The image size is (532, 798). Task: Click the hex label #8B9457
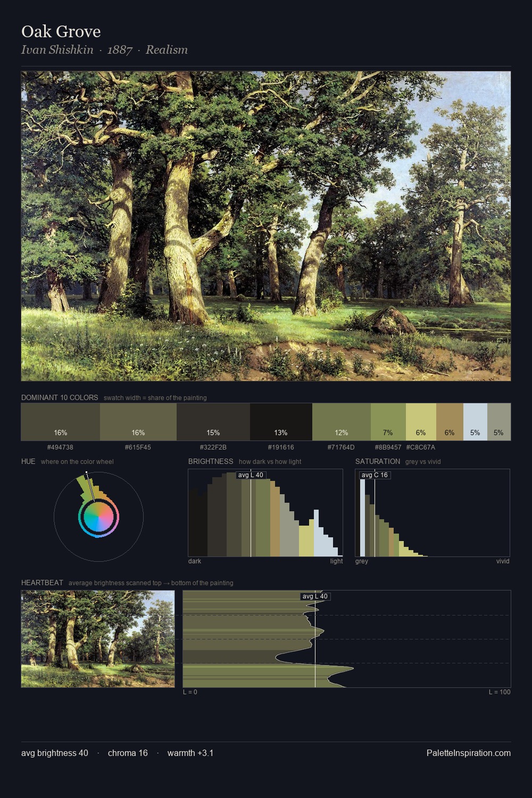(388, 447)
